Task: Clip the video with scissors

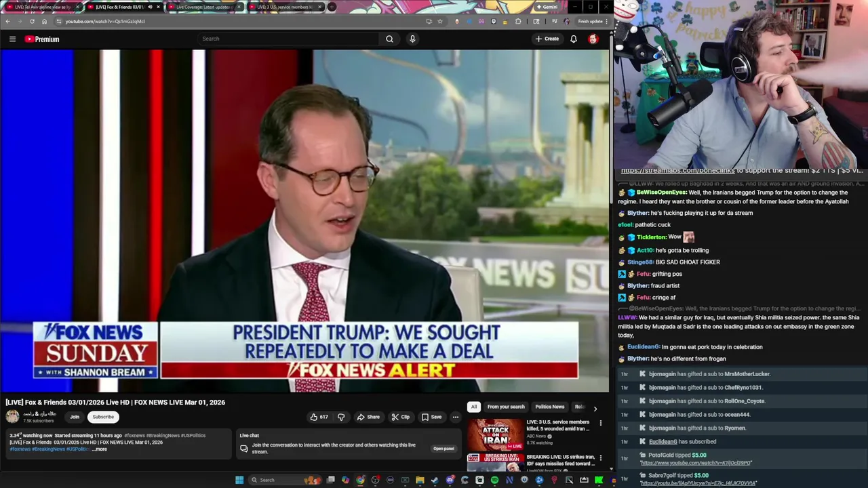Action: point(401,417)
